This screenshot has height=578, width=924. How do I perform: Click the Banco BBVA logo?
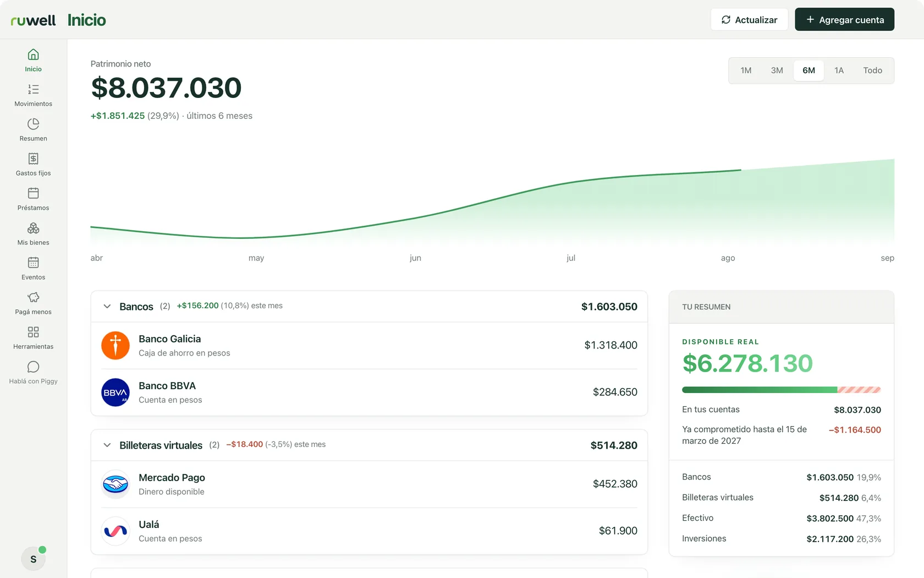point(116,392)
